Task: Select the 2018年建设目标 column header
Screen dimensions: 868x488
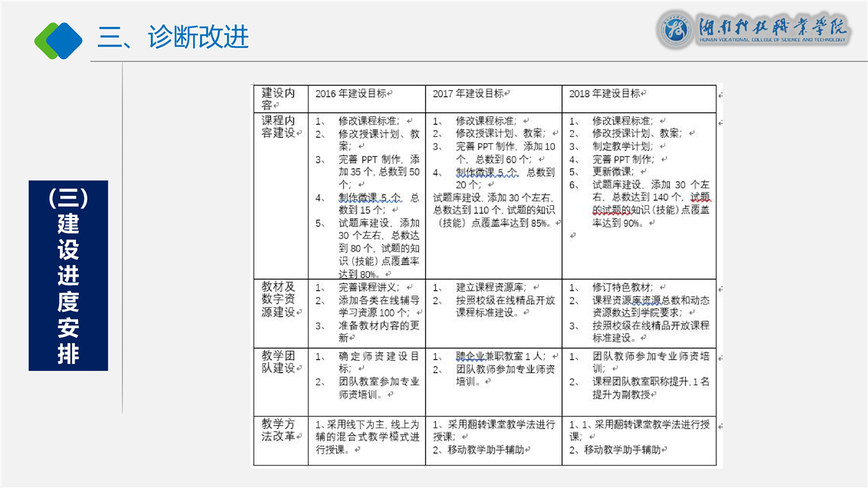Action: pyautogui.click(x=605, y=94)
